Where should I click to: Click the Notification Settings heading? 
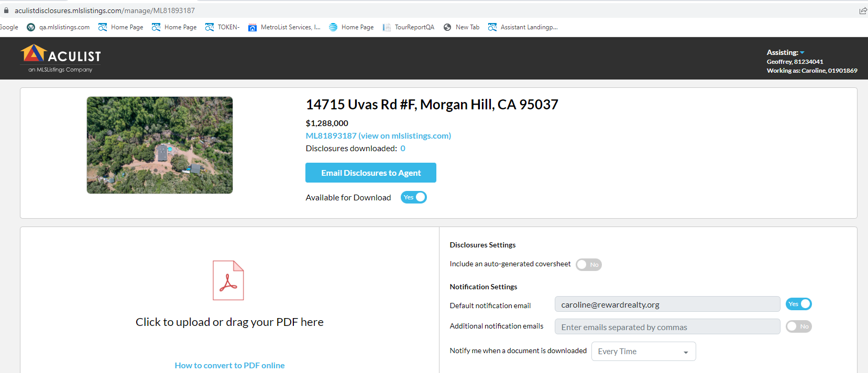coord(483,287)
